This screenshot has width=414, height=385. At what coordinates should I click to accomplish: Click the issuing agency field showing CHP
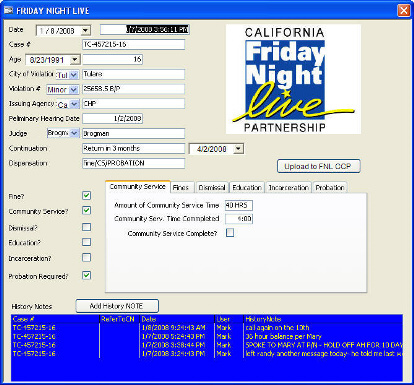pos(133,103)
